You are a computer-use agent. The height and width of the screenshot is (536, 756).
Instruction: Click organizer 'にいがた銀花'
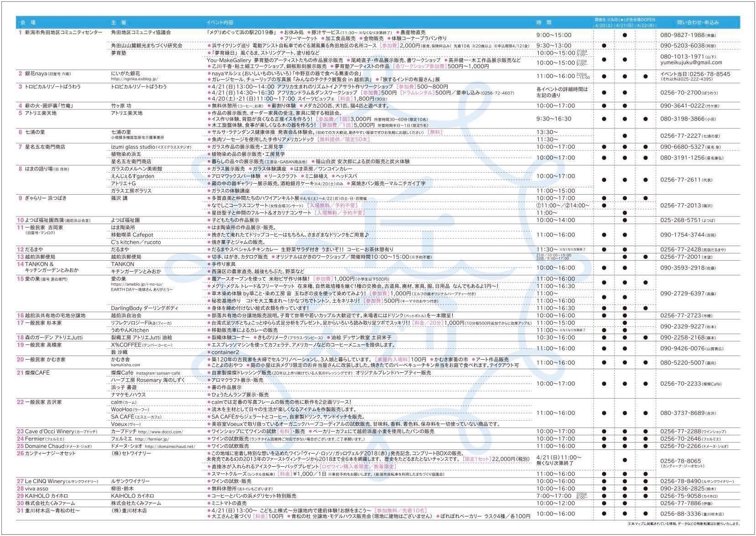pos(126,73)
